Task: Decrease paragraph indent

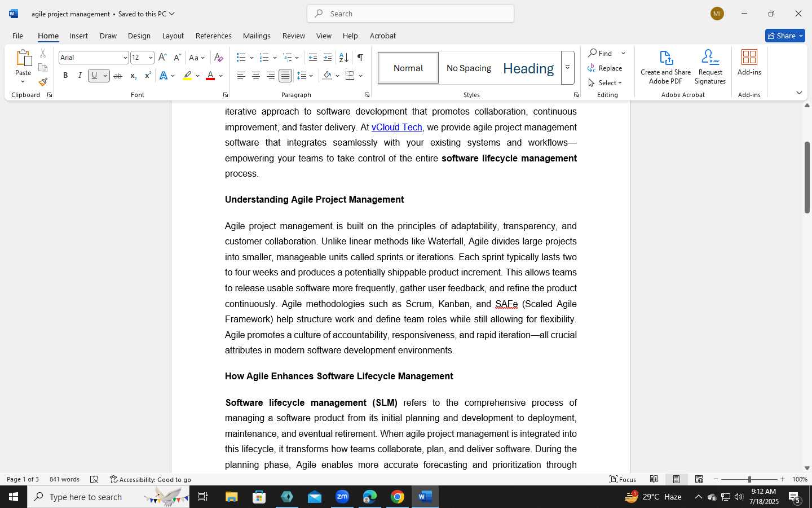Action: pyautogui.click(x=313, y=58)
